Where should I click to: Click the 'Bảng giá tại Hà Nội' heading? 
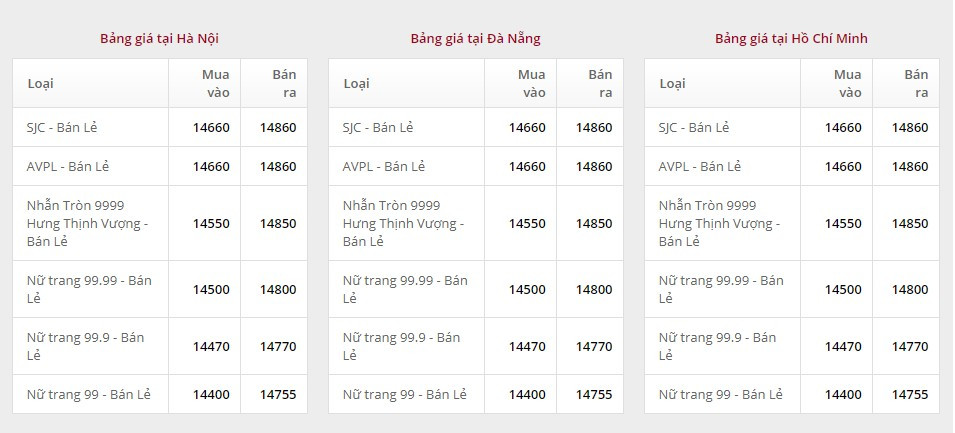point(159,39)
